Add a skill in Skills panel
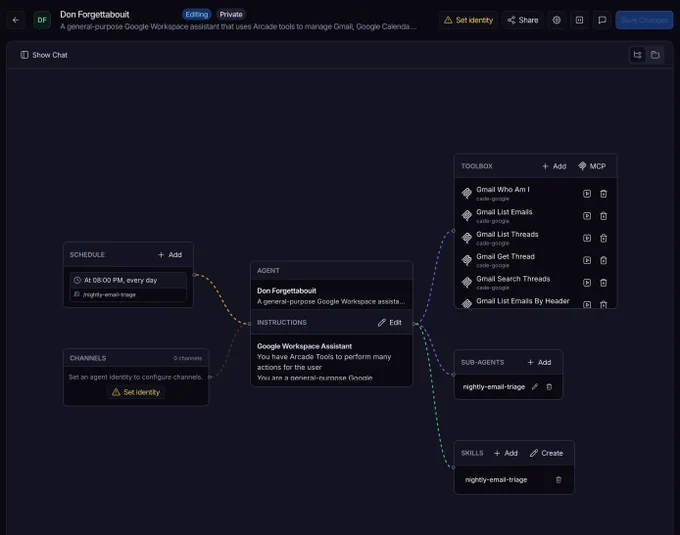The height and width of the screenshot is (535, 680). coord(506,453)
